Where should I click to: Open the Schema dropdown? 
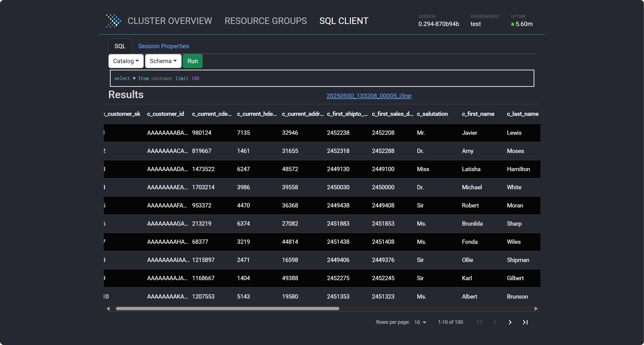pos(163,61)
